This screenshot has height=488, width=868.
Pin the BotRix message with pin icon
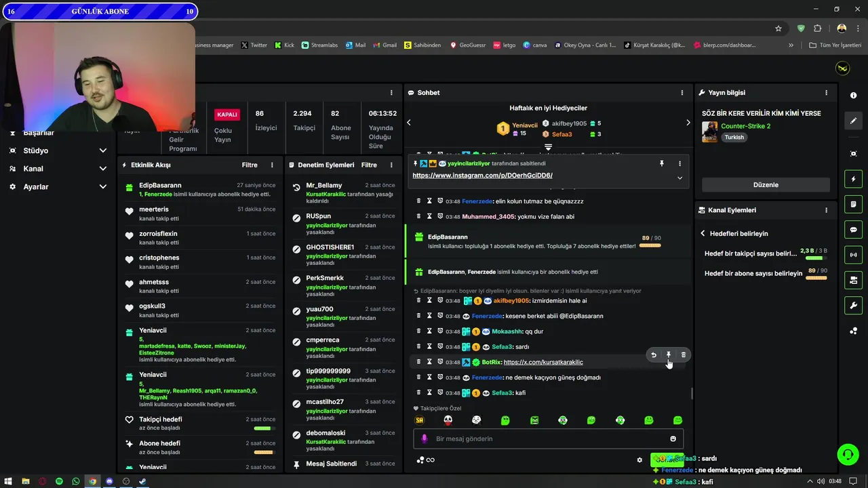click(668, 354)
